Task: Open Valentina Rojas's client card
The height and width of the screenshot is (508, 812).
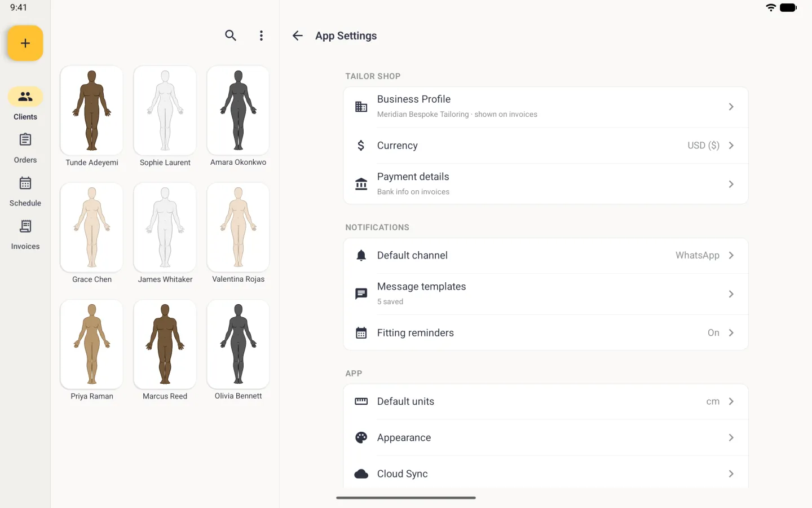Action: point(239,227)
